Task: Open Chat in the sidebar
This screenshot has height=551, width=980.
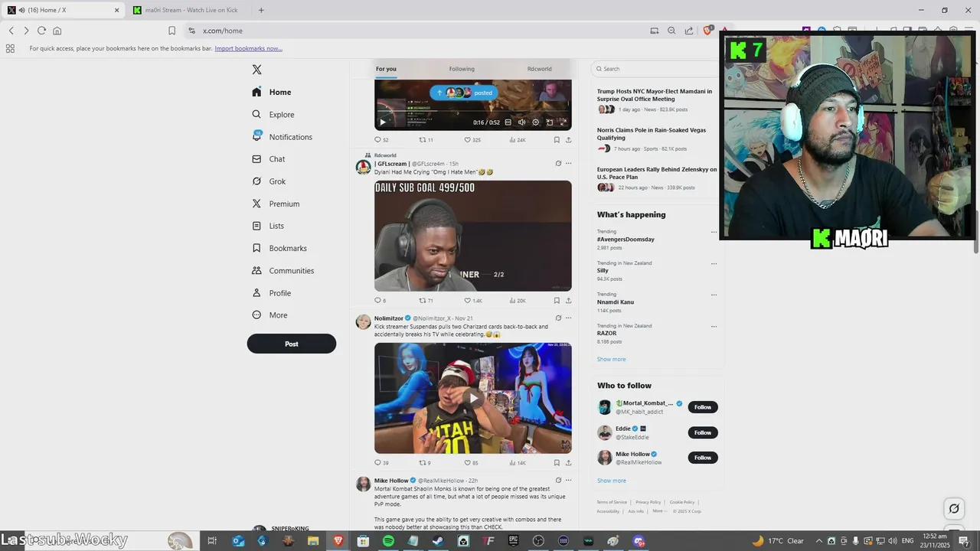Action: coord(269,159)
